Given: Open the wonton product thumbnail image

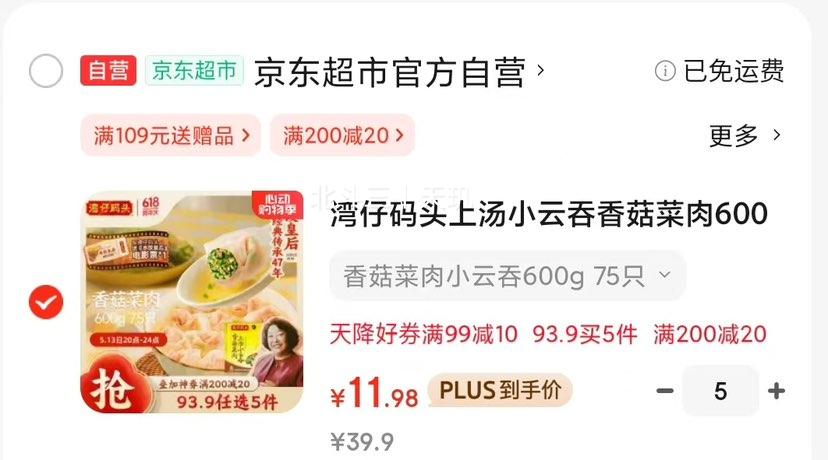Looking at the screenshot, I should [192, 302].
